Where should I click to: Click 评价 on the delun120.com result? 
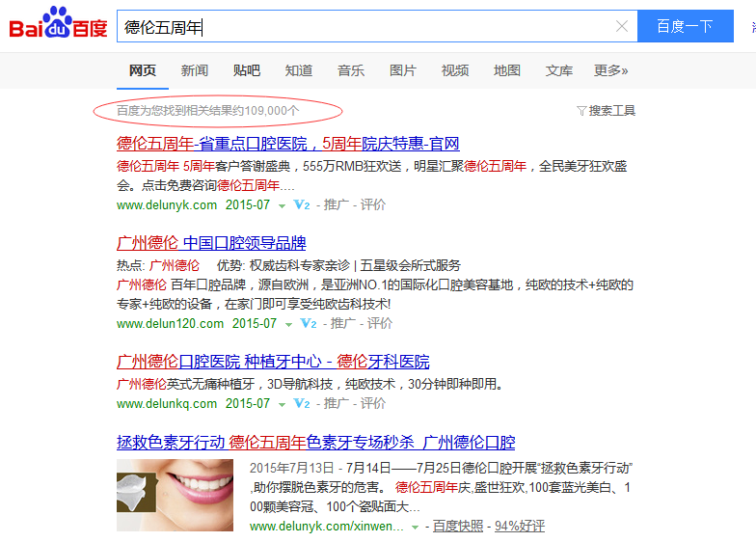point(380,324)
